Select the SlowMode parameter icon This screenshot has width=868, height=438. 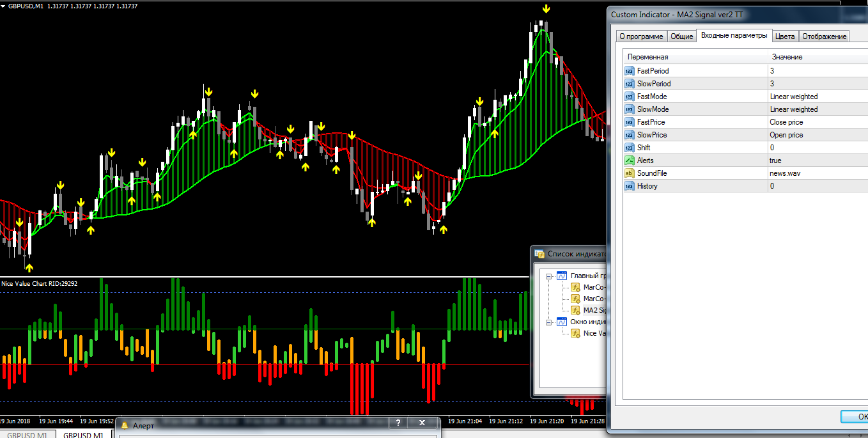[x=630, y=109]
